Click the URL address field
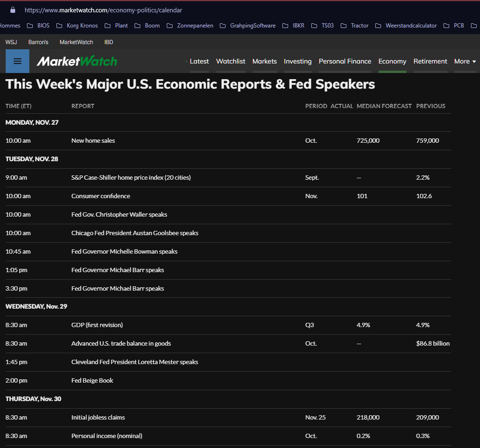 pos(103,10)
